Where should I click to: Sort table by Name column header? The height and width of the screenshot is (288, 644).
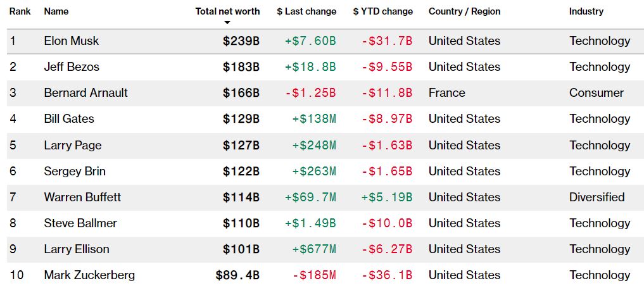pos(56,11)
